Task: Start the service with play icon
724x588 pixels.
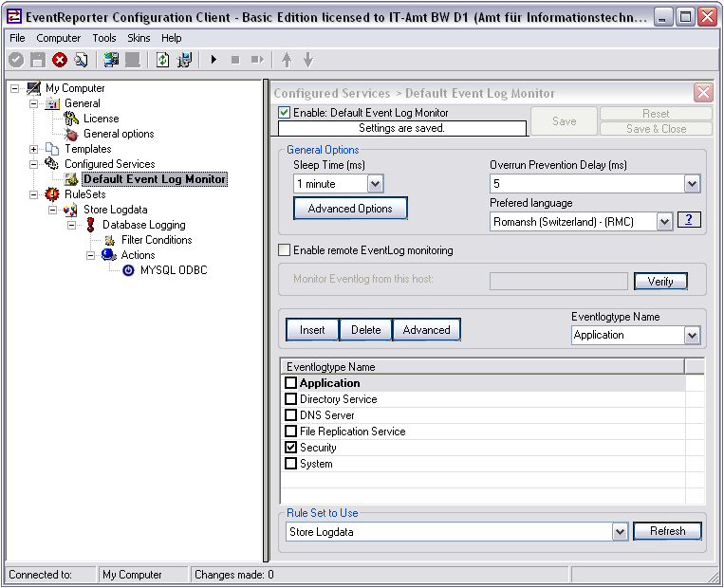Action: pos(213,60)
